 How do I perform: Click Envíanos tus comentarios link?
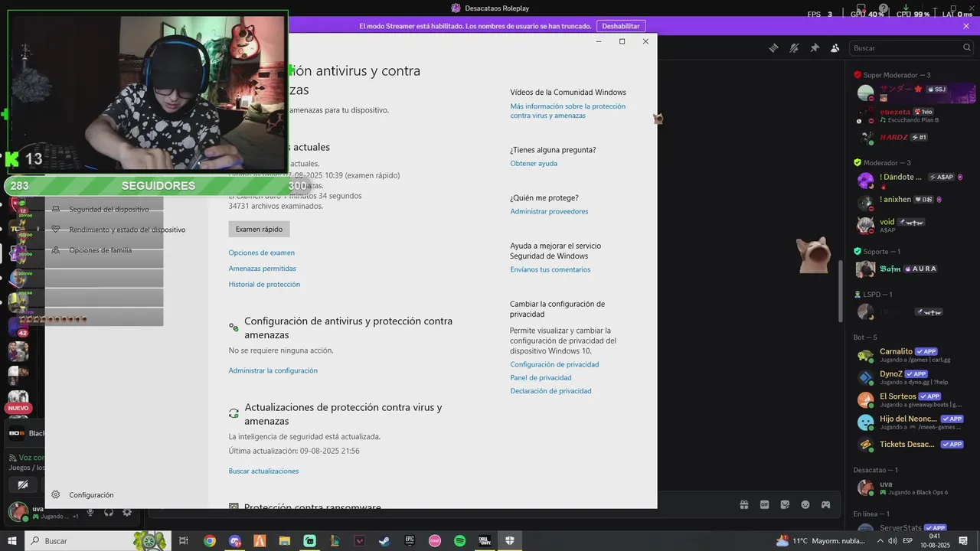click(550, 269)
